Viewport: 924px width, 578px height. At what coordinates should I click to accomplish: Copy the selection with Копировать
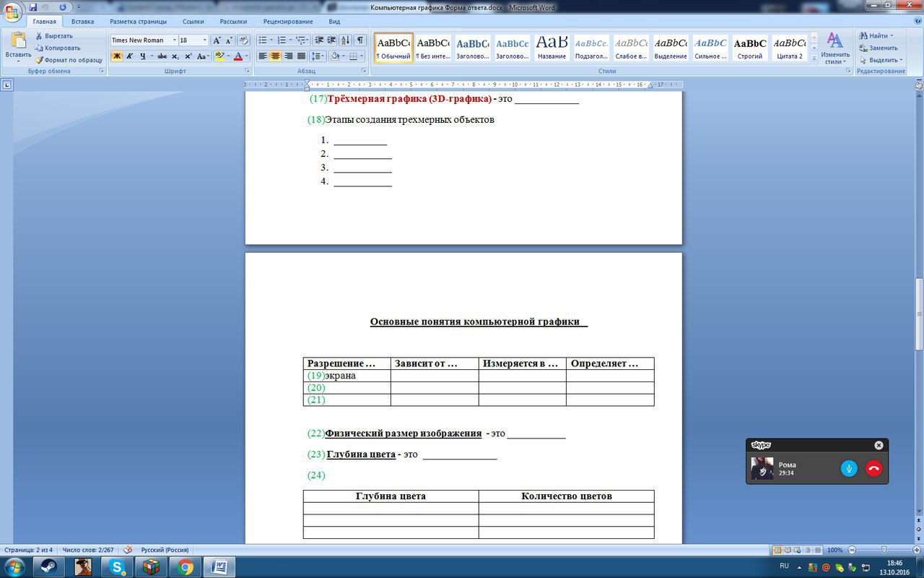[x=58, y=48]
